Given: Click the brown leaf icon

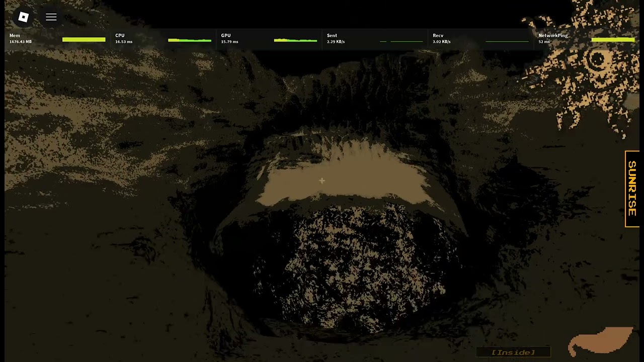Looking at the screenshot, I should click(x=600, y=341).
